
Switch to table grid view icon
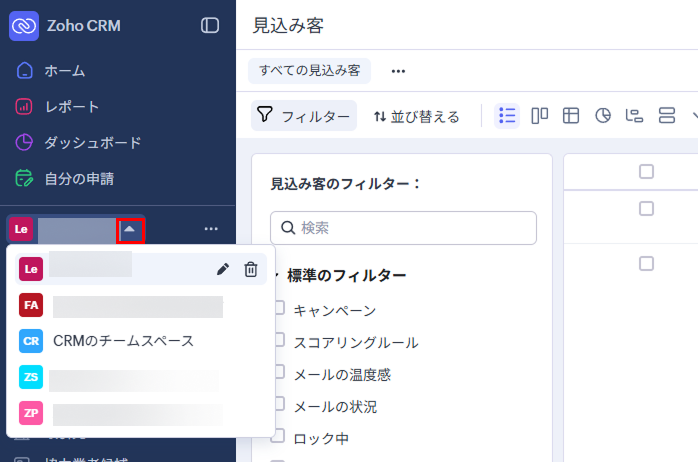pyautogui.click(x=571, y=116)
